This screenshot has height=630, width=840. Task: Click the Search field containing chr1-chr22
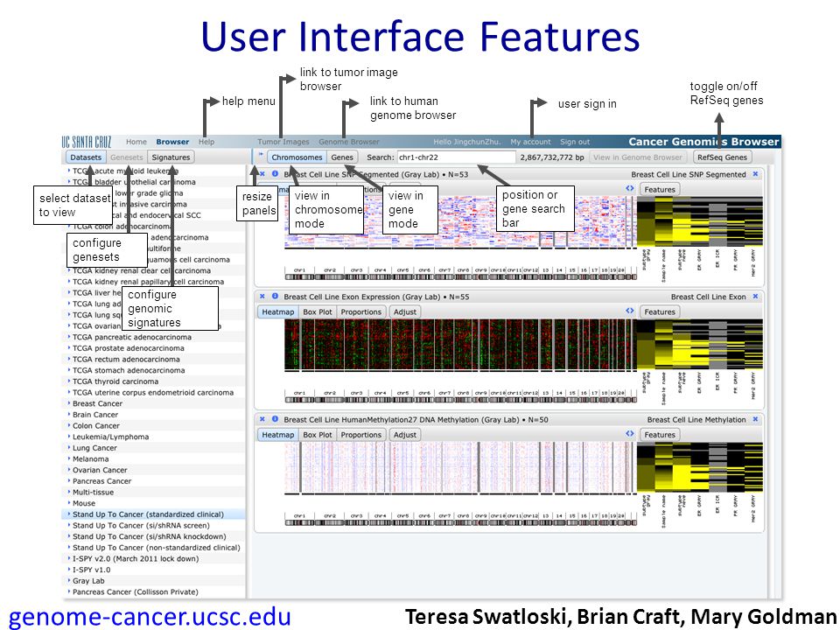(x=456, y=157)
